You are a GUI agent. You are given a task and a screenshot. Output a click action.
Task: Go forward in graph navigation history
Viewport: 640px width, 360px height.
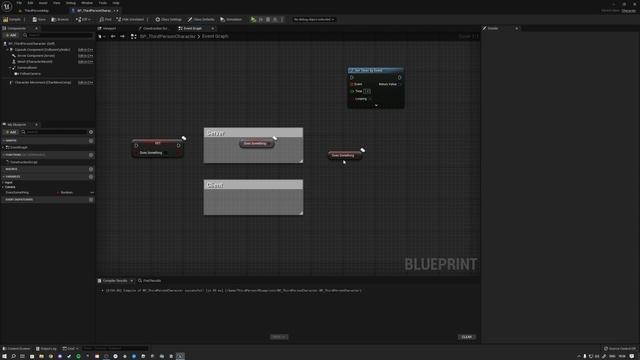tap(122, 36)
